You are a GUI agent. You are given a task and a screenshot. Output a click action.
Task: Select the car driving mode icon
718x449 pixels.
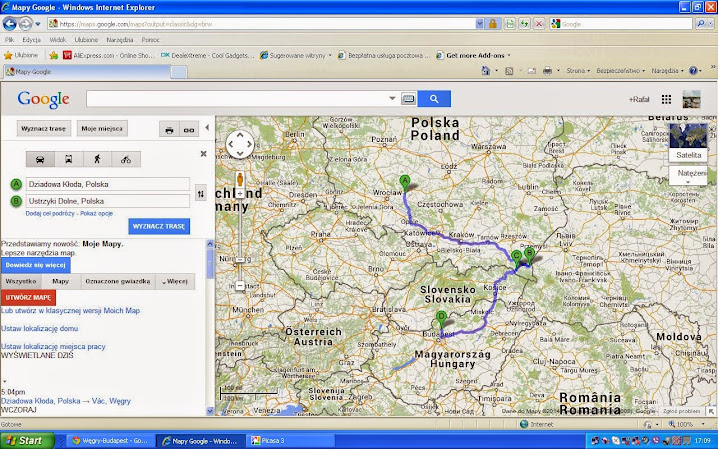coord(40,159)
